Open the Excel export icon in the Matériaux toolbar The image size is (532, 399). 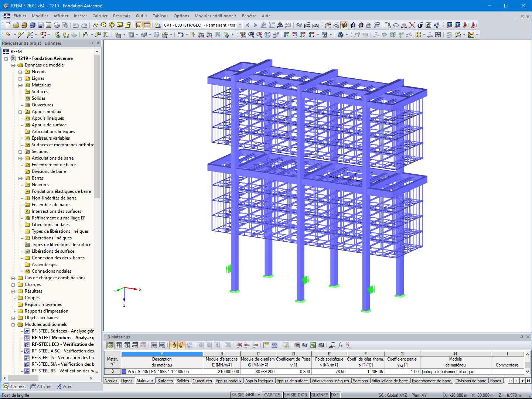pyautogui.click(x=312, y=345)
